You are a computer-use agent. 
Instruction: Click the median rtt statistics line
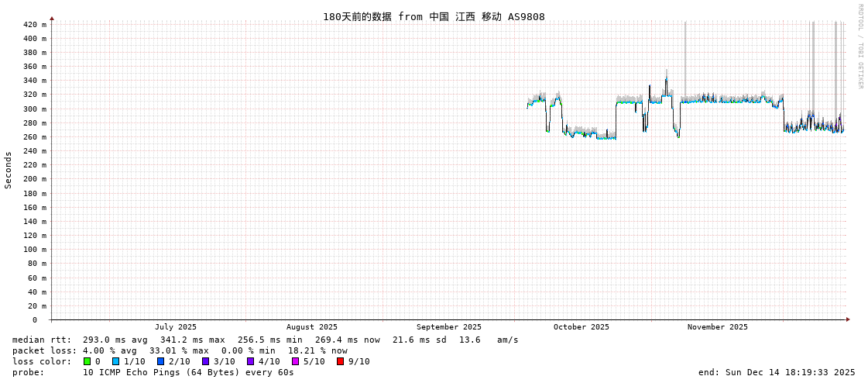266,340
